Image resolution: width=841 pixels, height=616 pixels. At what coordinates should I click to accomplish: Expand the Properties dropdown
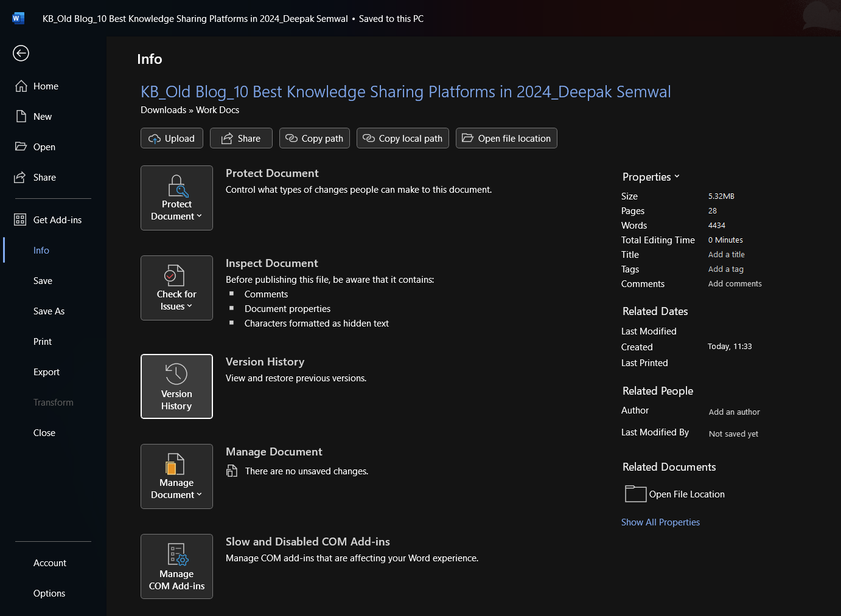tap(651, 177)
